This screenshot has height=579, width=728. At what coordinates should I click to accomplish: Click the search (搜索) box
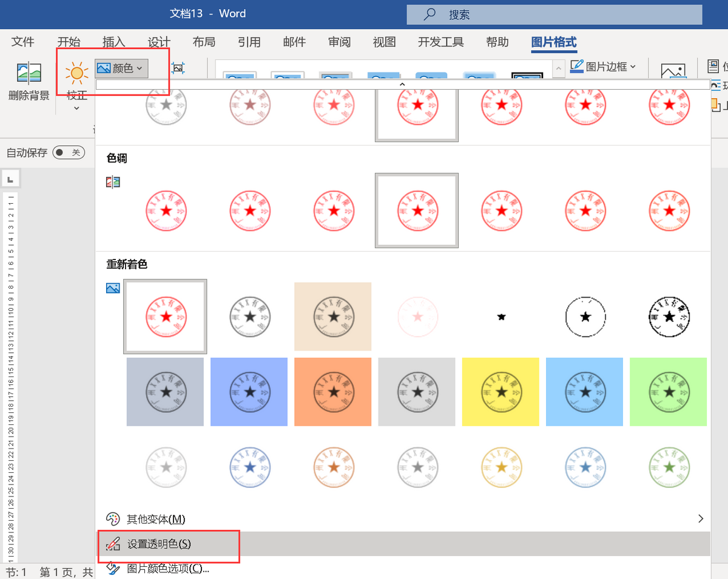tap(554, 15)
